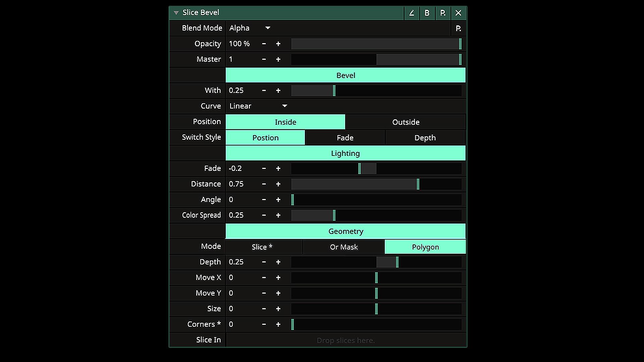Screen dimensions: 644x362
Task: Set Switch Style to Fade
Action: pos(345,138)
